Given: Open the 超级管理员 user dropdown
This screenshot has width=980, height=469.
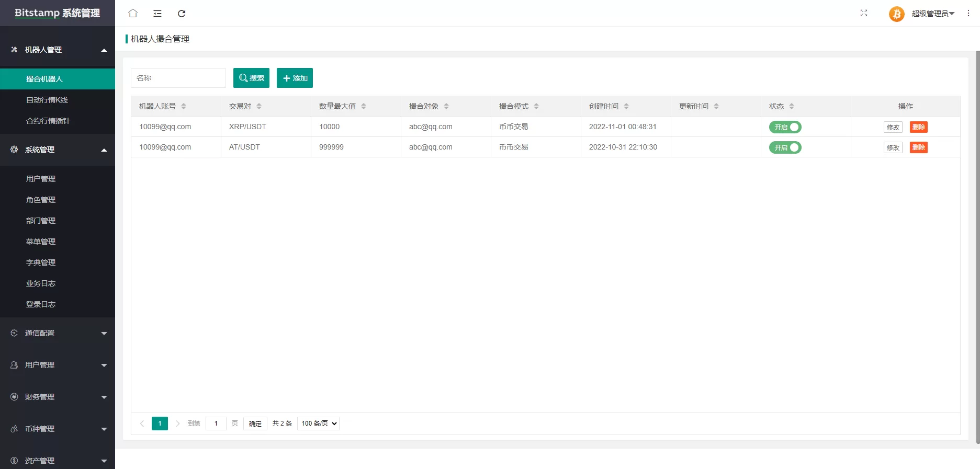Looking at the screenshot, I should (x=933, y=14).
